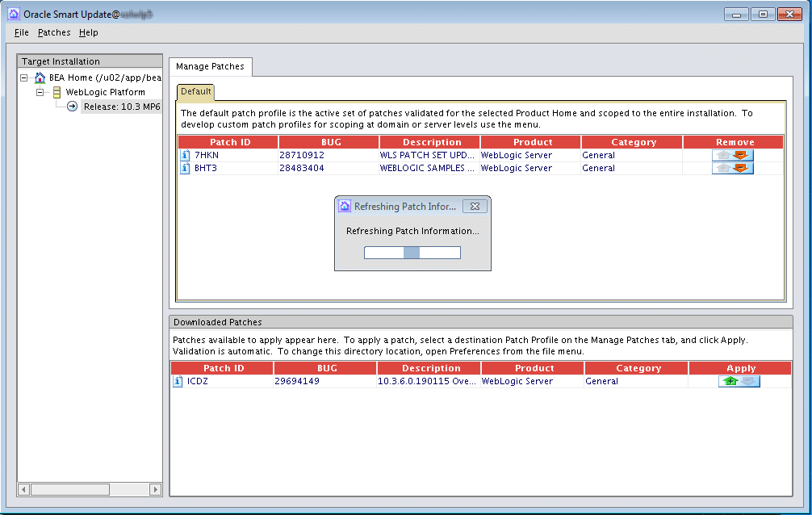
Task: Click info icon for patch BHT3
Action: (x=185, y=168)
